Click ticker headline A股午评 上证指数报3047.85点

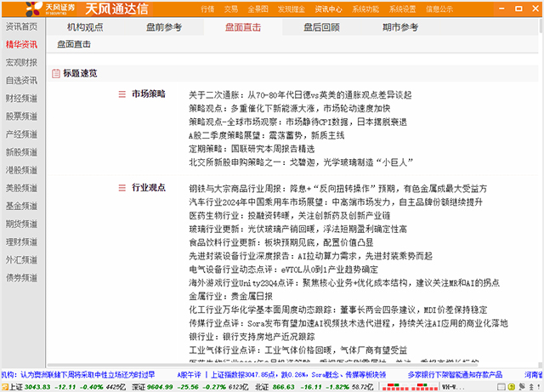click(x=281, y=375)
